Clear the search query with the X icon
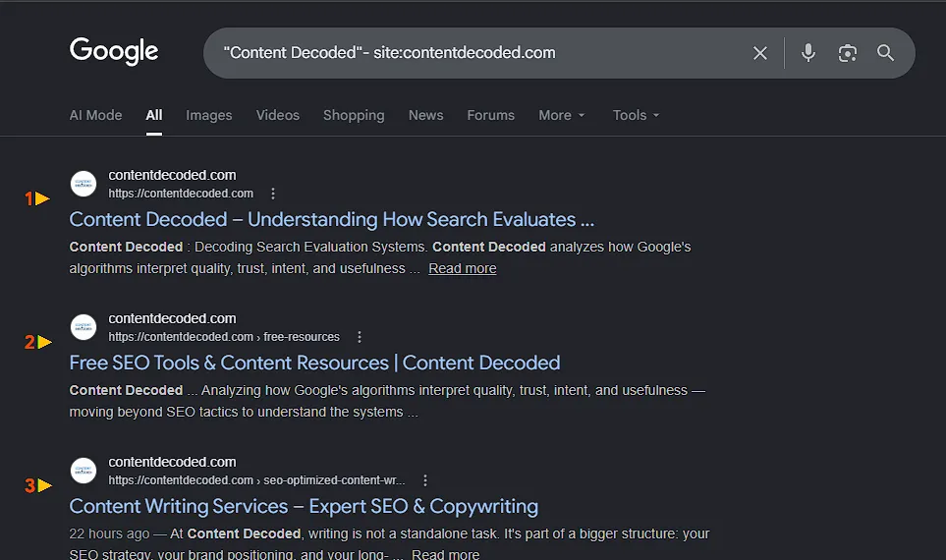Screen dimensions: 946x560 760,53
